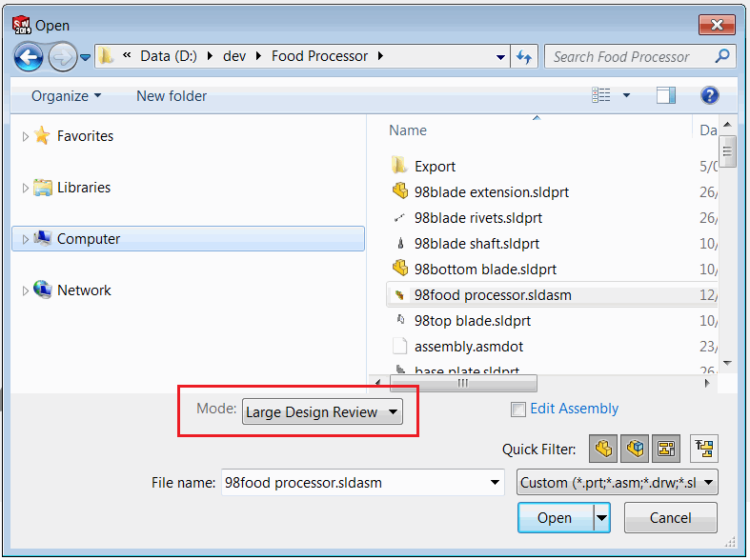Toggle the Assemblies quick filter icon
The height and width of the screenshot is (560, 750).
[x=635, y=449]
